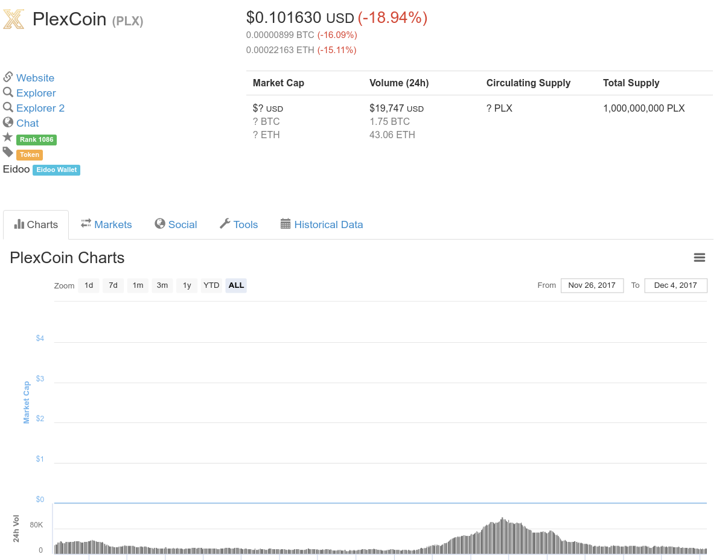Click the (-16.09%) BTC change

[337, 35]
